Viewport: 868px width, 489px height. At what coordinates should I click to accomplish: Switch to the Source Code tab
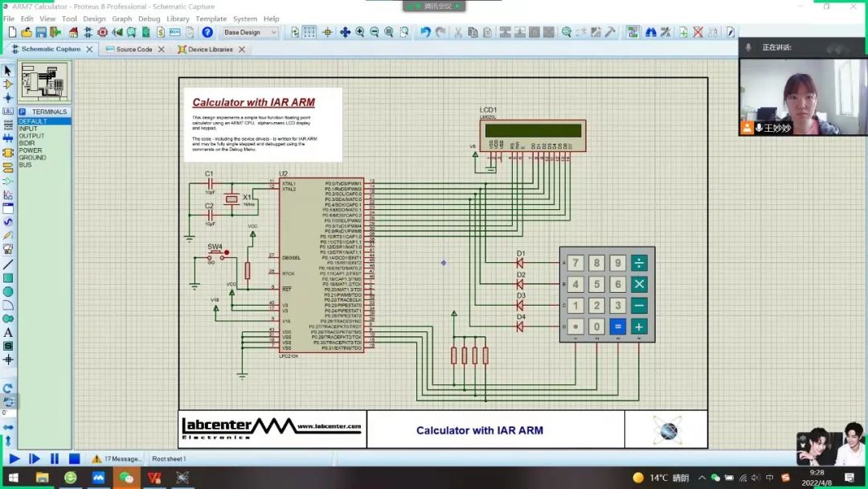[134, 49]
